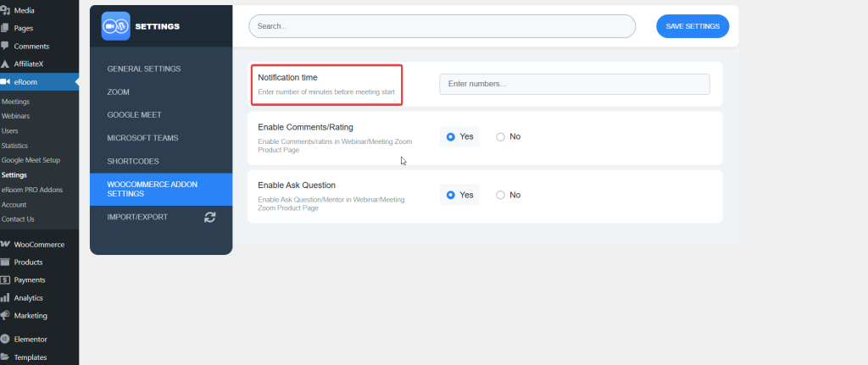Viewport: 868px width, 365px height.
Task: Open the Zoom settings tab
Action: click(x=161, y=91)
